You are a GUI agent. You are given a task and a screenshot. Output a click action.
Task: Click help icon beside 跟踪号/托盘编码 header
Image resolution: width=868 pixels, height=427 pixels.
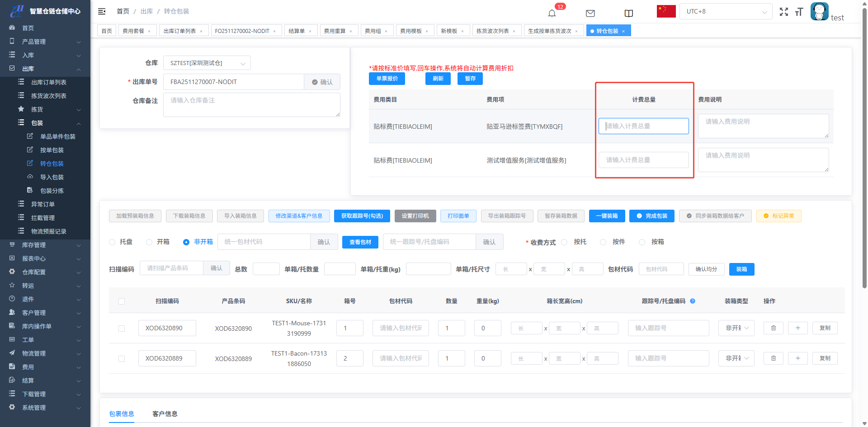pos(693,301)
